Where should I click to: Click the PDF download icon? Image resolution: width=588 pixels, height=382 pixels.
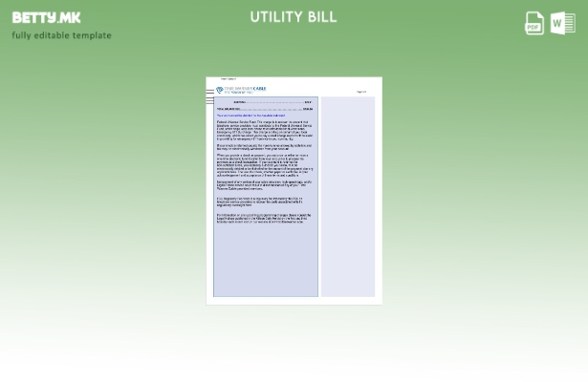point(534,22)
